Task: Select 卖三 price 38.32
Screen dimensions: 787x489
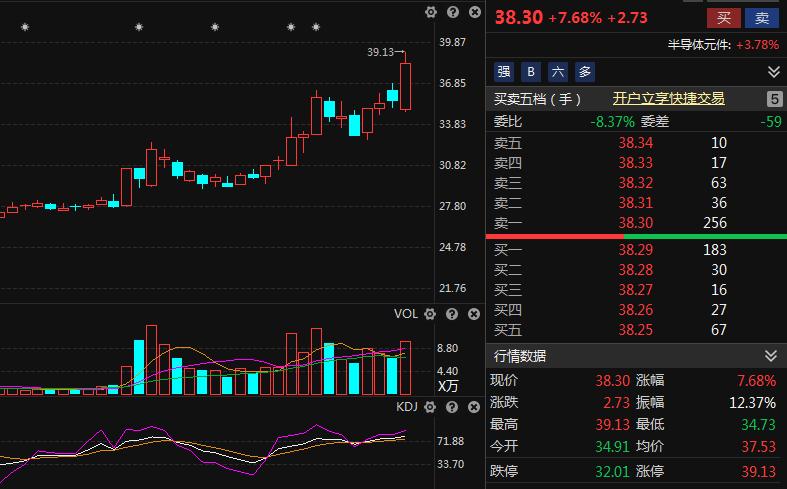Action: (x=635, y=183)
